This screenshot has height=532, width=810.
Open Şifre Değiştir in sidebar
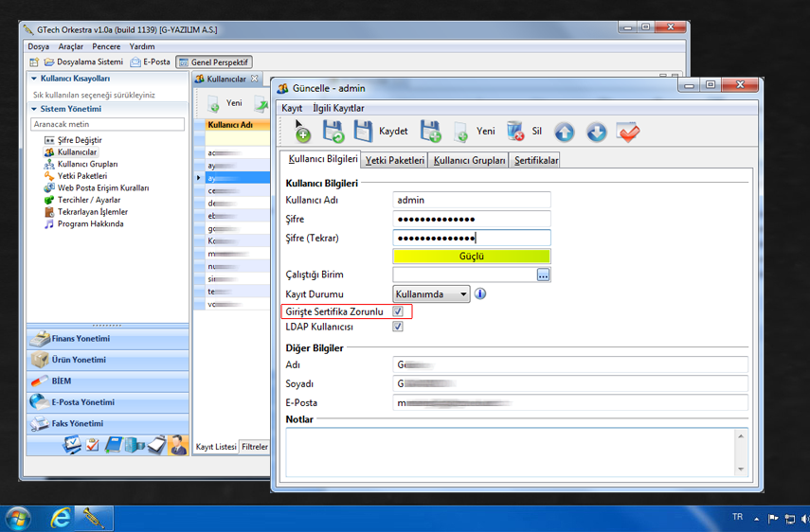pyautogui.click(x=79, y=140)
